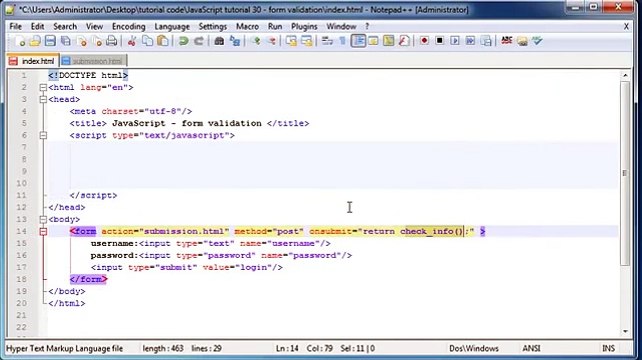
Task: Click the Save All toolbar icon
Action: pos(66,41)
